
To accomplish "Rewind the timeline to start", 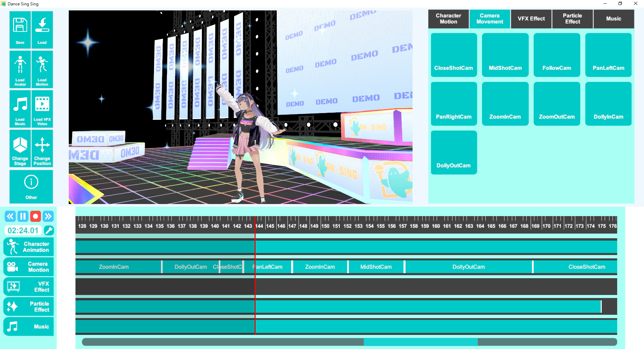I will (x=10, y=216).
